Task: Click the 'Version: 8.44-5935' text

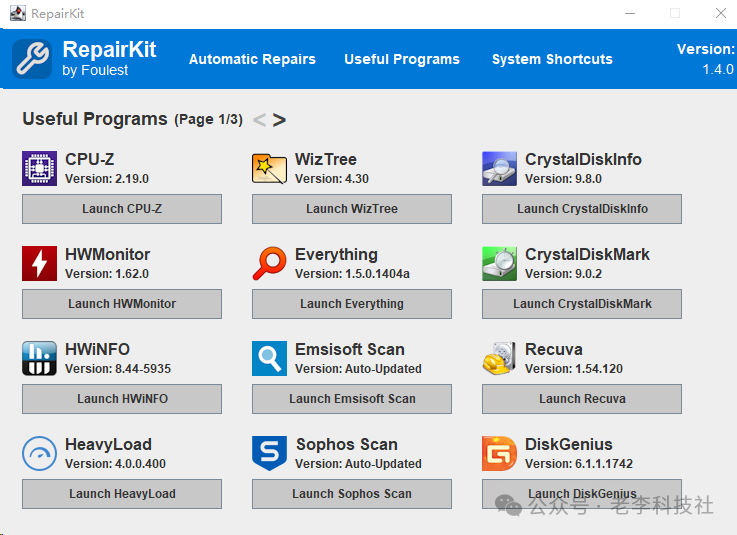Action: [118, 369]
